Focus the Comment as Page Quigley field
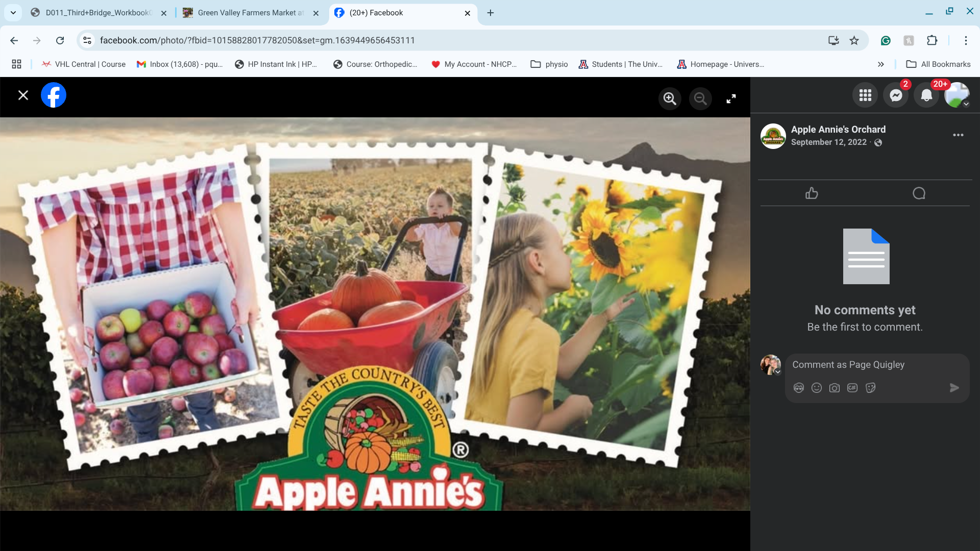 pyautogui.click(x=877, y=365)
